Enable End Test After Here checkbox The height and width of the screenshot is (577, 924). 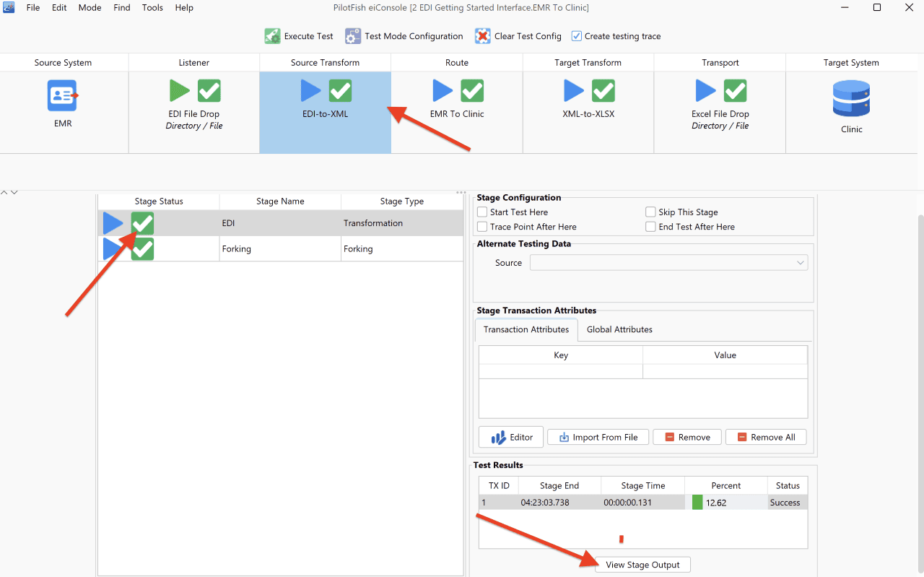650,227
